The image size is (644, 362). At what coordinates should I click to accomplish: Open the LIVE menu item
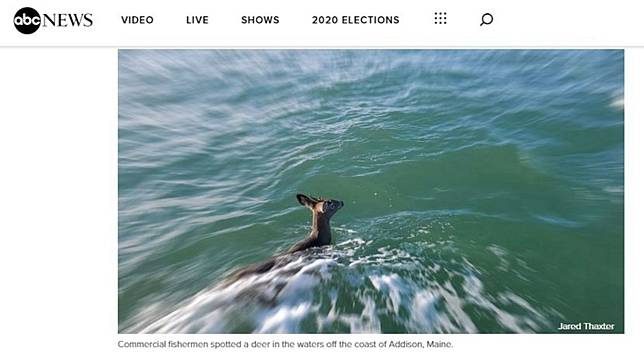pos(197,20)
